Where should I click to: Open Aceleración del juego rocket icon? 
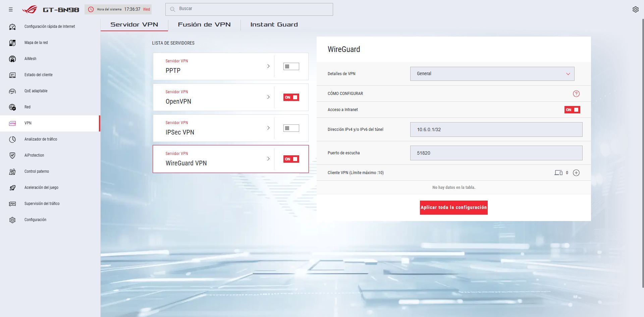[x=12, y=188]
